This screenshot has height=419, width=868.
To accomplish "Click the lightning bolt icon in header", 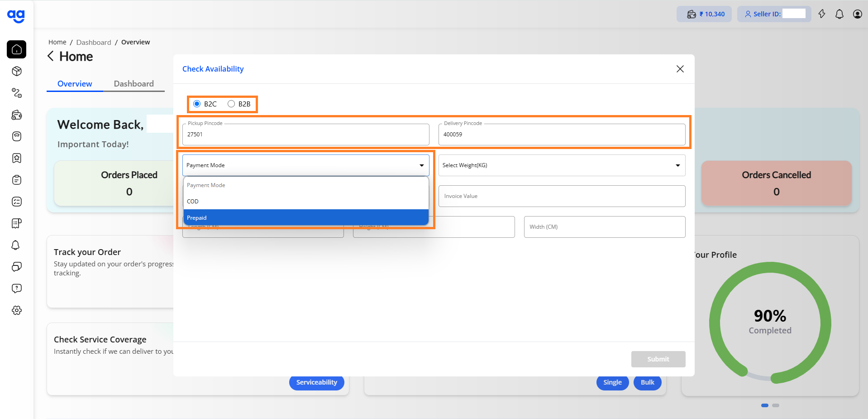I will pos(822,14).
